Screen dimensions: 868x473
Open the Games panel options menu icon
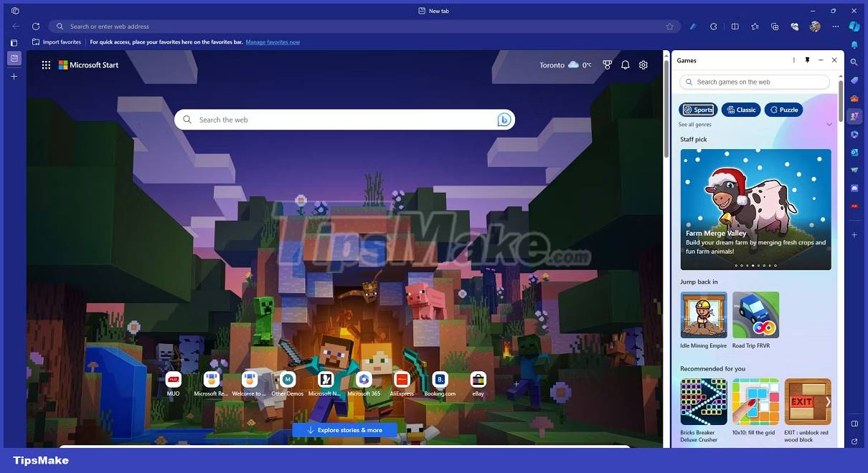[x=793, y=60]
